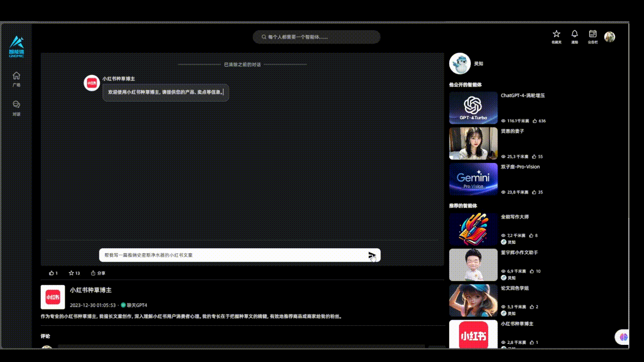Image resolution: width=644 pixels, height=362 pixels.
Task: Click the agent description paragraph text
Action: click(x=191, y=317)
